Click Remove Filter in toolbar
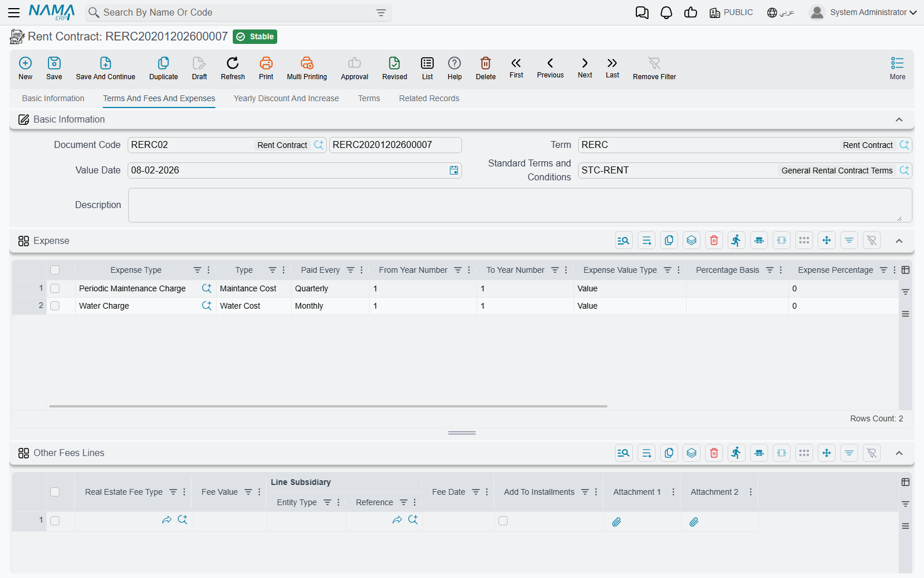Screen dimensions: 924x578 click(654, 68)
